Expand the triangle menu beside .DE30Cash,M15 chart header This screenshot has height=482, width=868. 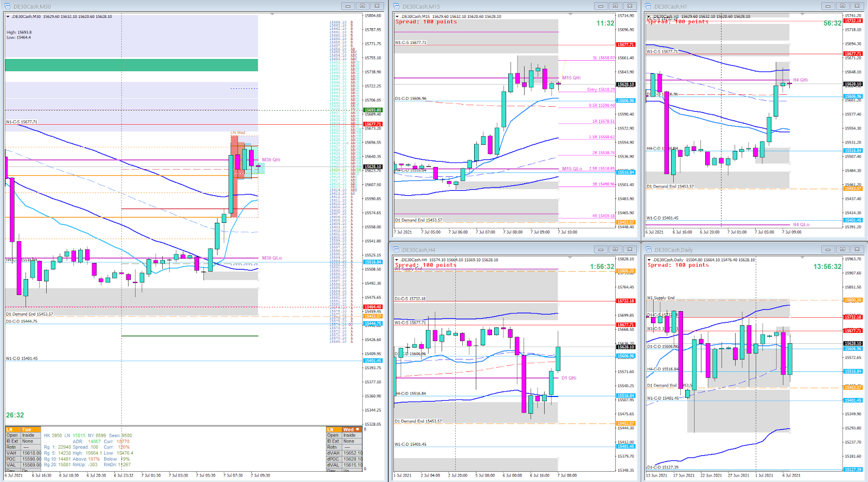(397, 17)
